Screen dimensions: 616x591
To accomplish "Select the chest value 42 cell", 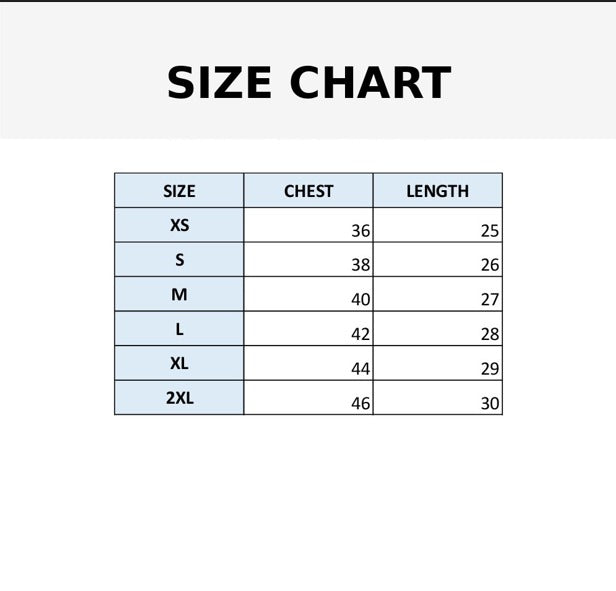I will point(309,329).
